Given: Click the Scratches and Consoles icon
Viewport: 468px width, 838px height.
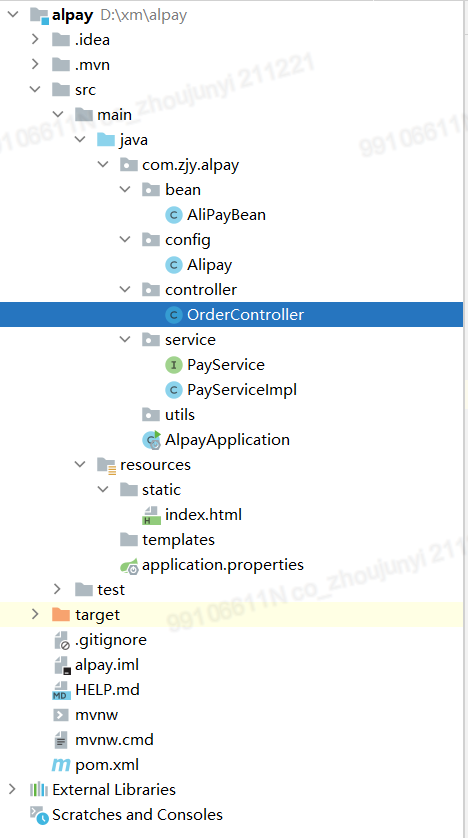Looking at the screenshot, I should pos(39,814).
